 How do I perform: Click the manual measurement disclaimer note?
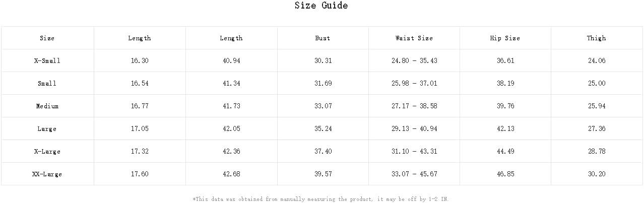click(x=320, y=199)
